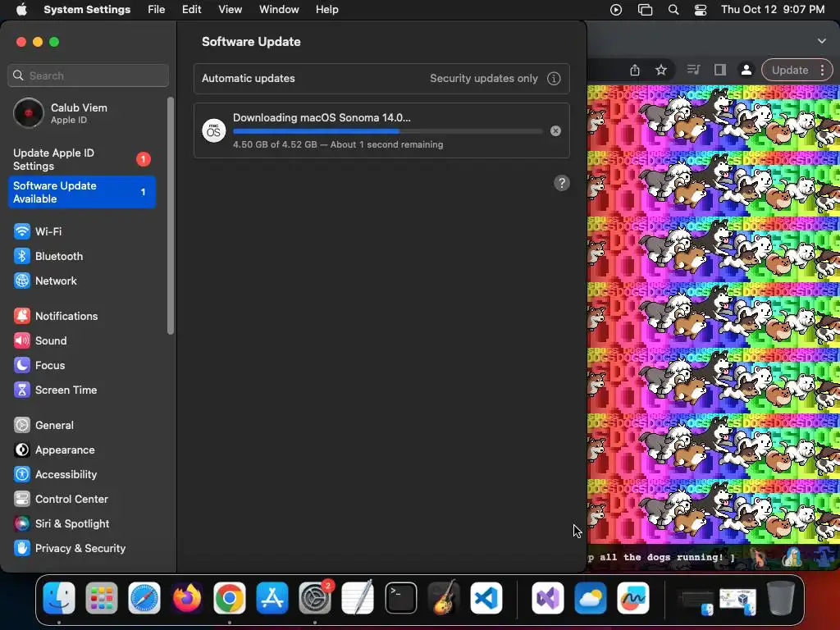Launch Safari from the Dock

(x=144, y=598)
